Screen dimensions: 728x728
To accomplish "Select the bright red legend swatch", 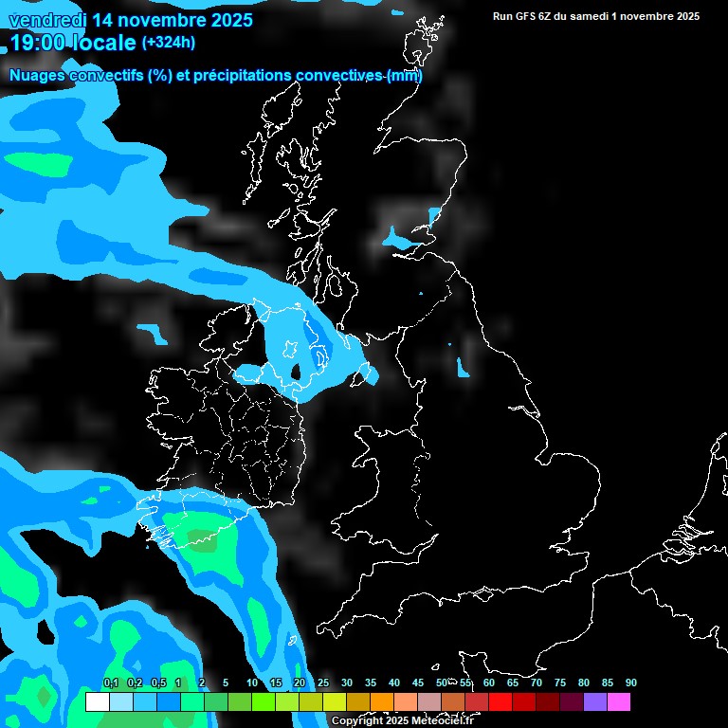I will point(500,702).
